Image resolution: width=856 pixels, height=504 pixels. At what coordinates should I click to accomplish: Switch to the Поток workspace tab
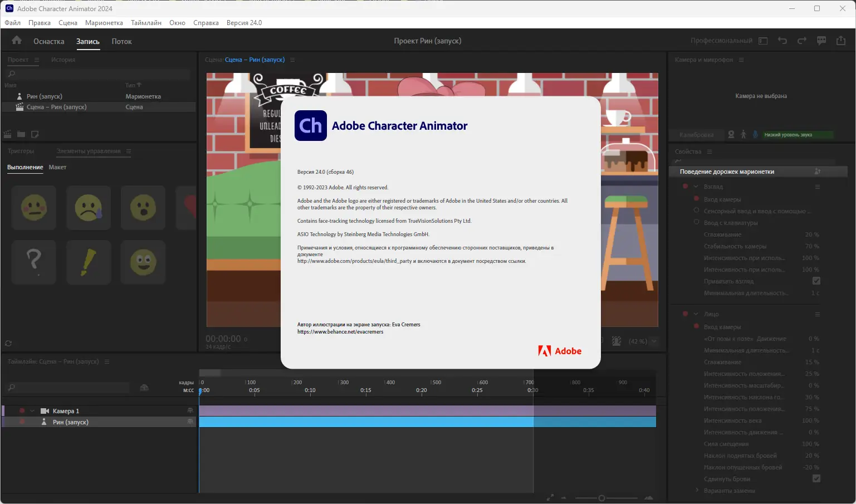coord(121,41)
